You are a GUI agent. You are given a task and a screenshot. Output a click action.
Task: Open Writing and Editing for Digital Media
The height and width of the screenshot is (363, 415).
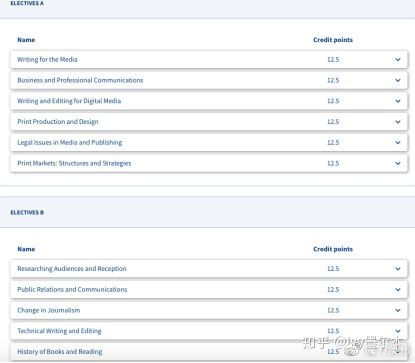(69, 101)
